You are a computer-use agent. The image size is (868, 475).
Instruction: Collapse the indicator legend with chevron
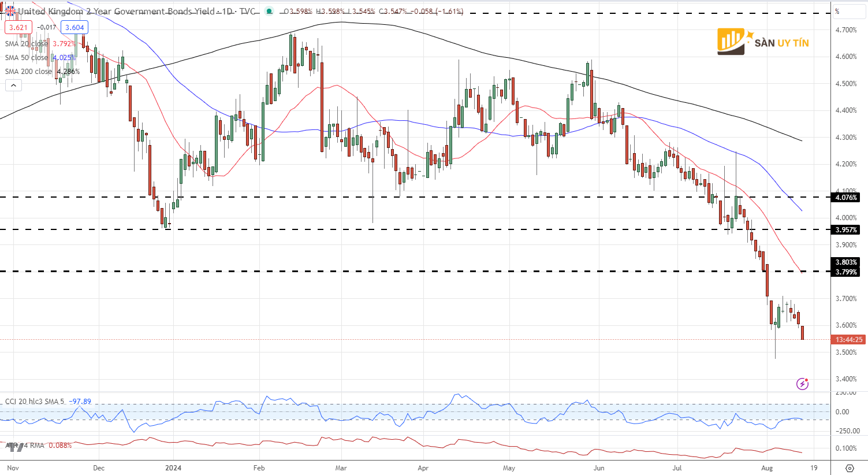(13, 86)
